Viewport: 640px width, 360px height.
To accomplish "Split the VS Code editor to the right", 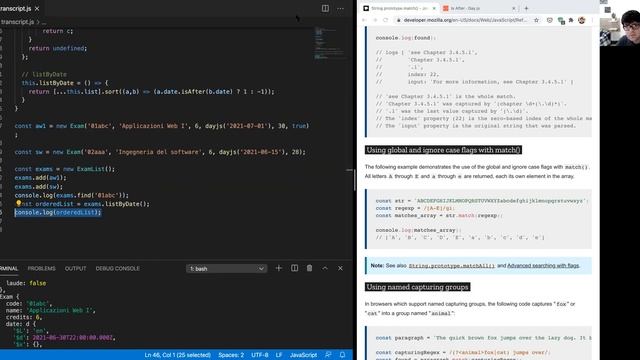I will click(325, 8).
